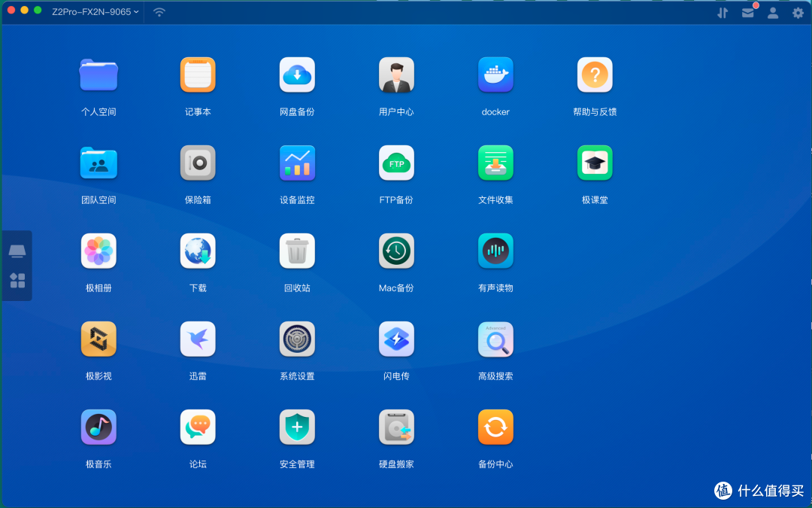The image size is (812, 508).
Task: Open 极相册 photo album
Action: coord(98,251)
